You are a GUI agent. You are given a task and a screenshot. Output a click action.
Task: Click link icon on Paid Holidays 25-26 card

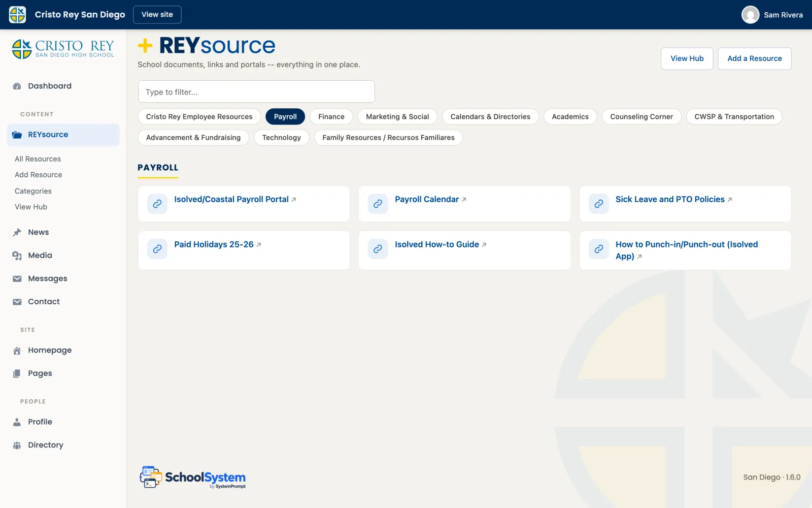tap(157, 249)
